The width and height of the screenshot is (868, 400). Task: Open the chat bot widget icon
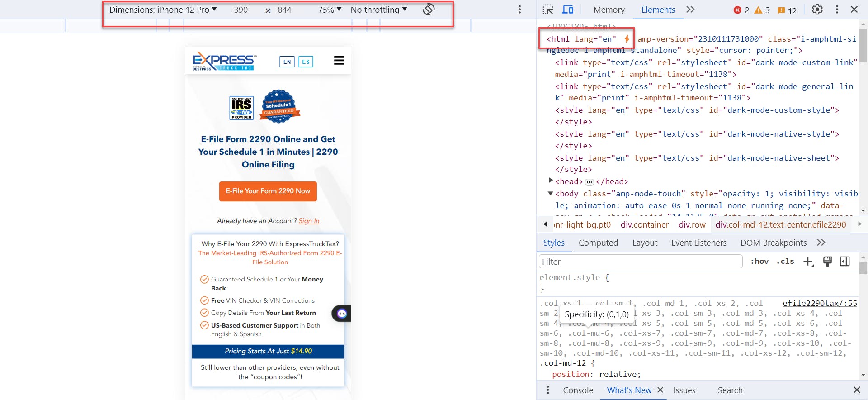click(342, 314)
